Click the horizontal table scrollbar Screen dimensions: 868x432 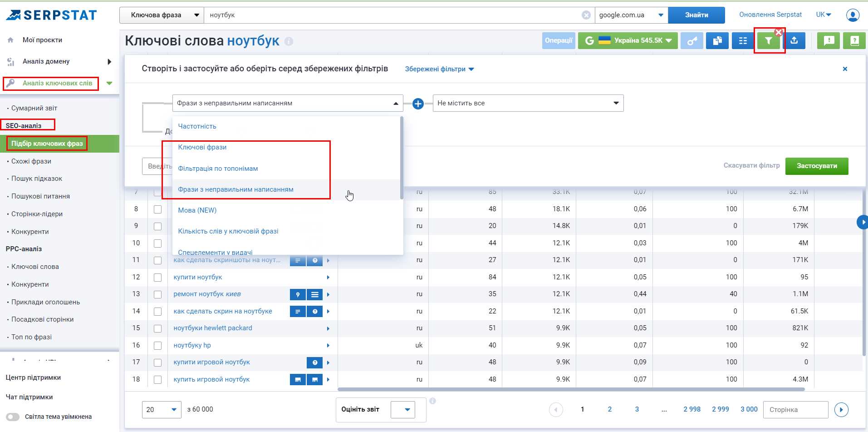point(571,389)
